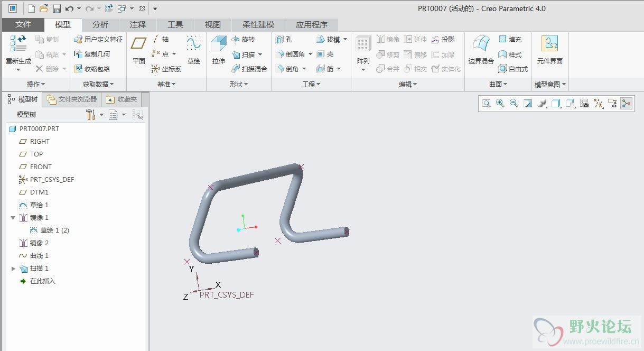The image size is (644, 351).
Task: Click the Refit zoom icon in view toolbar
Action: [x=486, y=104]
